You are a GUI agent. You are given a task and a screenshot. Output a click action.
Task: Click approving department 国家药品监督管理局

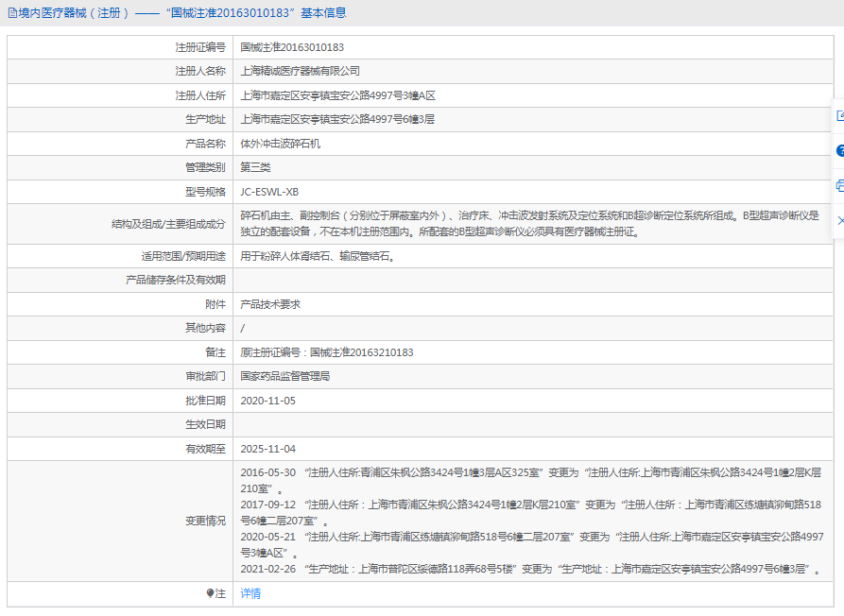tap(284, 376)
